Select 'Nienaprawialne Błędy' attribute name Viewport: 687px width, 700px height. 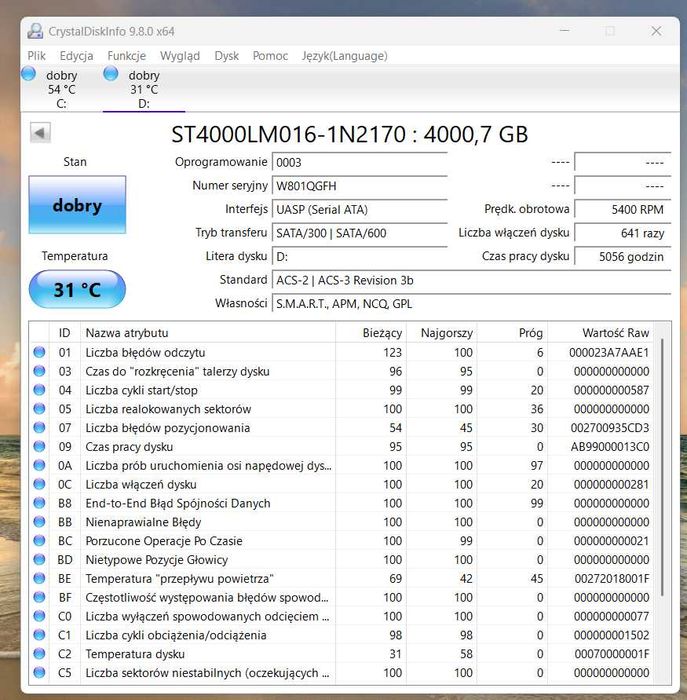click(143, 522)
